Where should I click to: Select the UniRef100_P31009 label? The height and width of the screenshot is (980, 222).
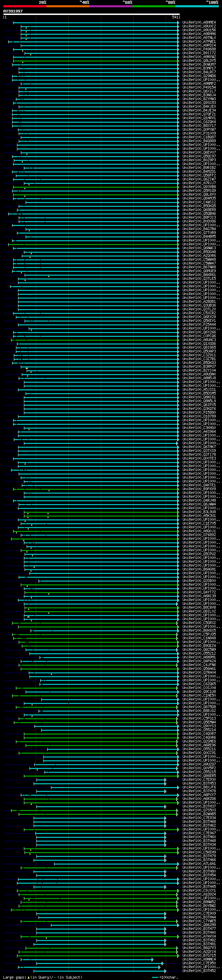point(199,133)
